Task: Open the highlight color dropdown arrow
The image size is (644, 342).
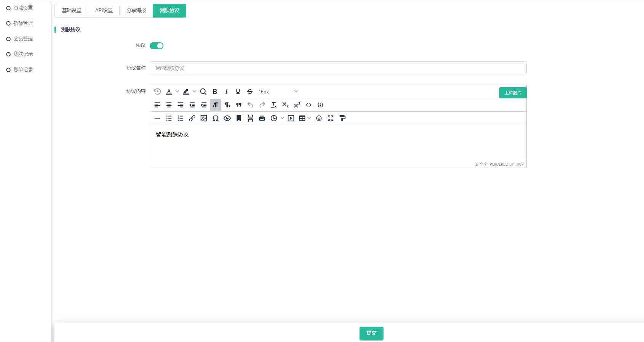Action: point(194,92)
